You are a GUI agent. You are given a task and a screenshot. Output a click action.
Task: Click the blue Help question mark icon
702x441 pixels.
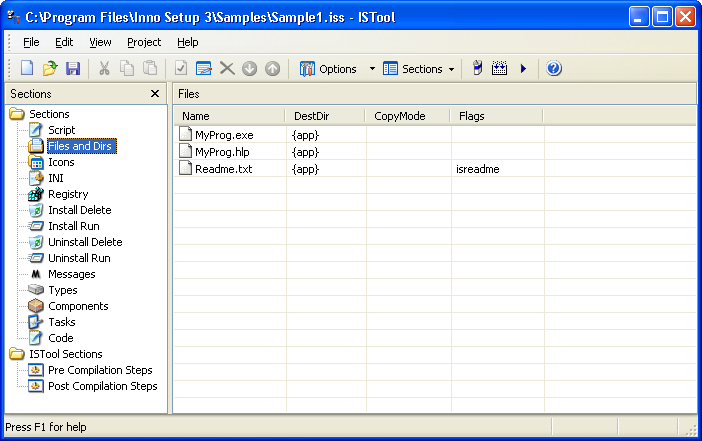coord(554,69)
